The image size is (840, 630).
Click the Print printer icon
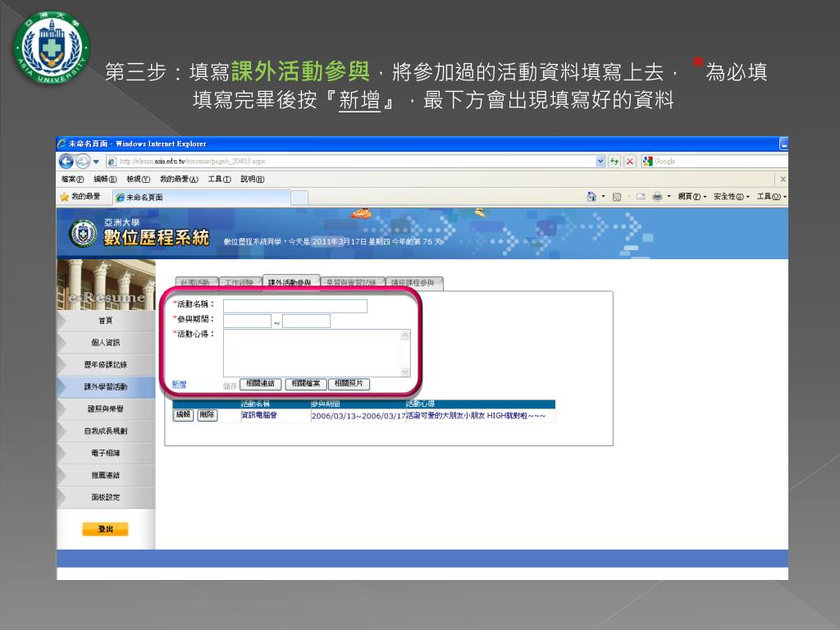tap(657, 197)
